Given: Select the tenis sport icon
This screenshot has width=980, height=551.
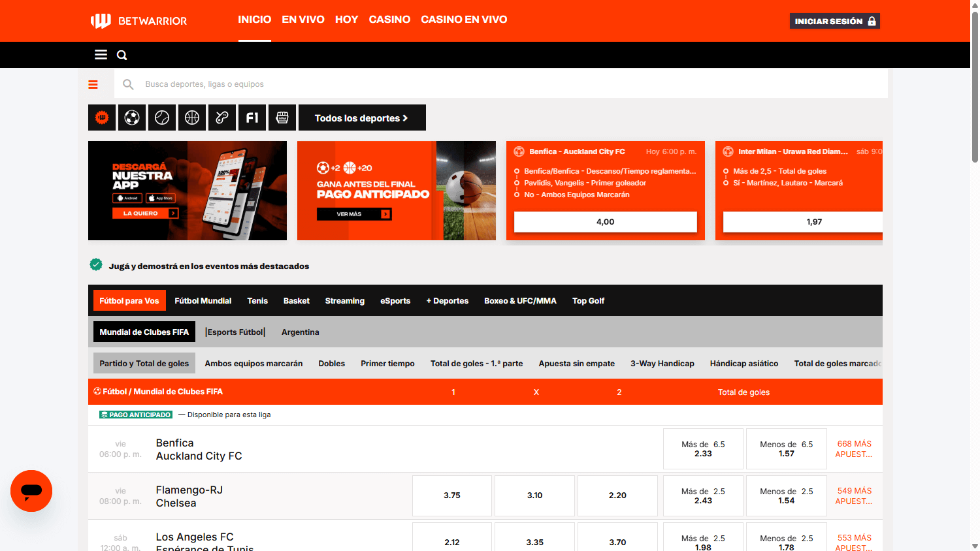Looking at the screenshot, I should [162, 118].
